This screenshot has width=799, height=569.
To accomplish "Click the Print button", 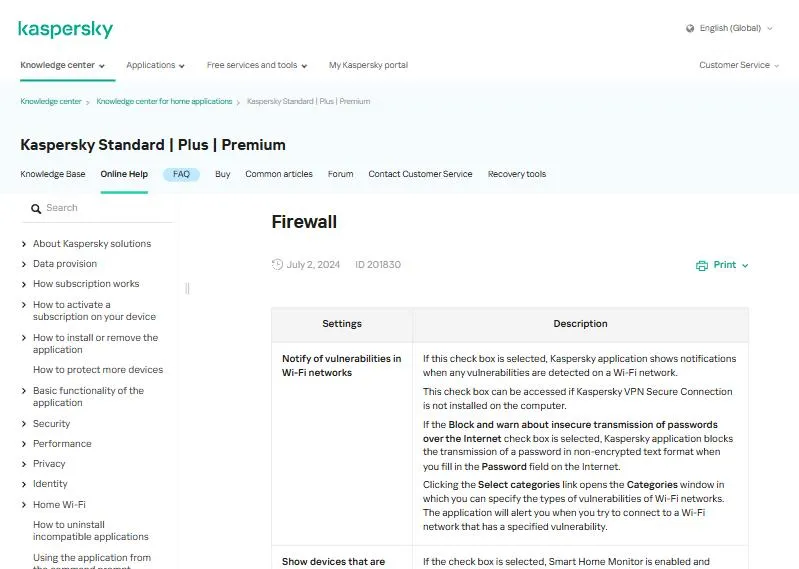I will tap(722, 265).
